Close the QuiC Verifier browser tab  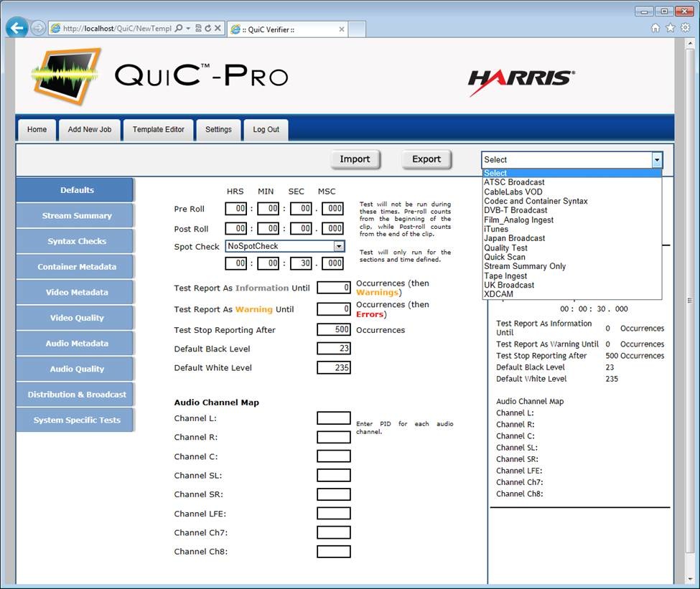[341, 29]
